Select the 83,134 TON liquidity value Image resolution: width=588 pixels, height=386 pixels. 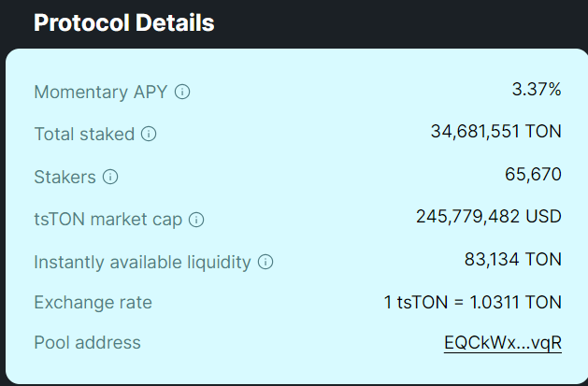(513, 259)
